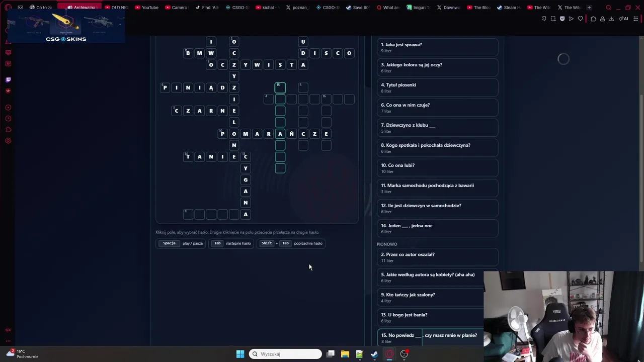Select clue 14. Jeden ___, jedna noc

(437, 228)
